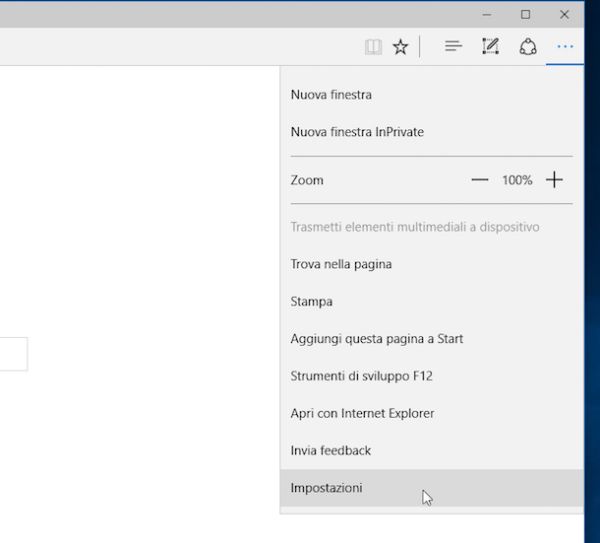Screen dimensions: 600x543
Task: Open the Hub lines icon
Action: coord(453,47)
